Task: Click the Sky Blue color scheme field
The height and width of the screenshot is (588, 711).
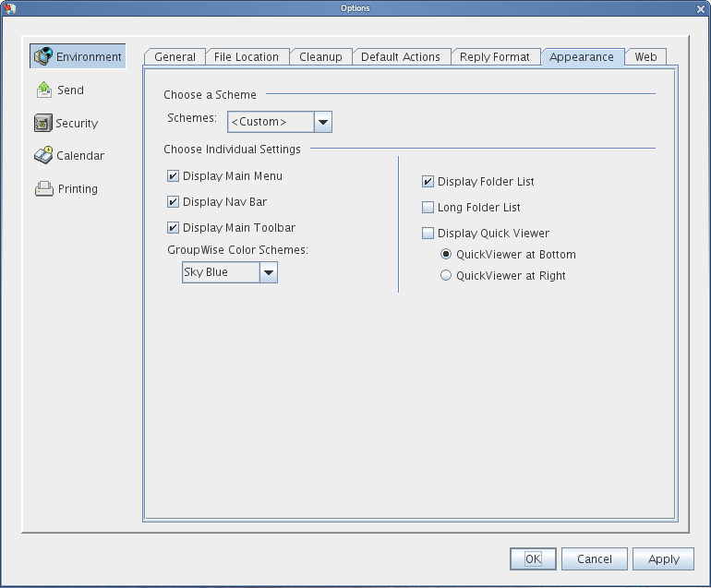Action: 221,272
